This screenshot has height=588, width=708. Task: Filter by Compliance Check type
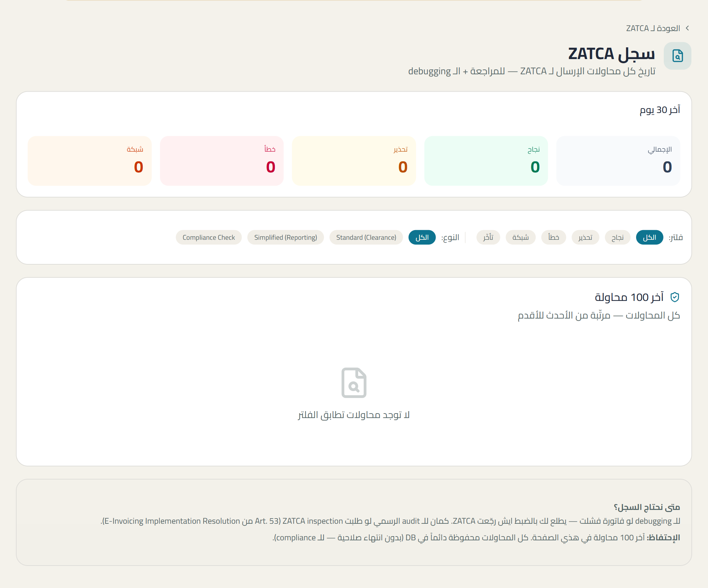(209, 237)
